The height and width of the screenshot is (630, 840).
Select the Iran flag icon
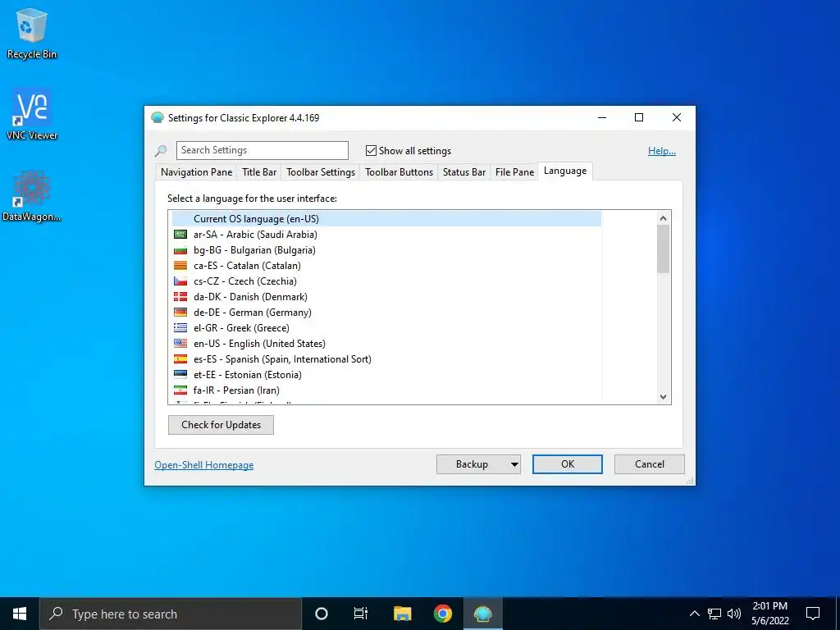(180, 390)
